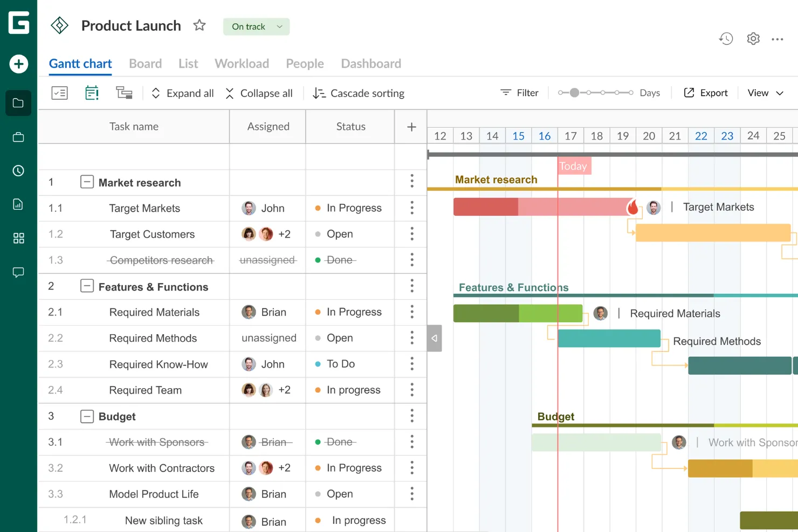Click the grid collapse arrow handle
This screenshot has width=798, height=532.
coord(434,338)
